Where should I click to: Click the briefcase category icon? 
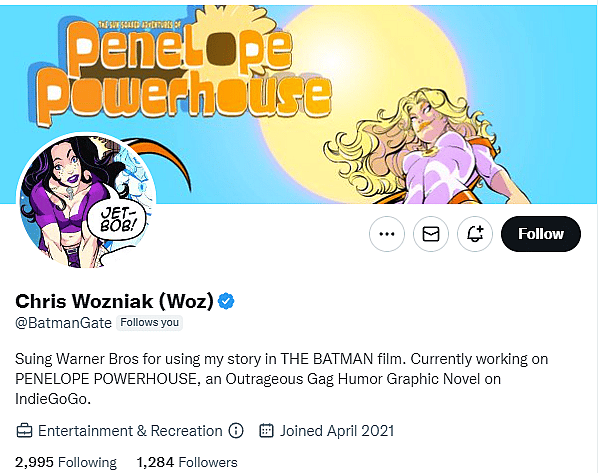click(x=24, y=431)
